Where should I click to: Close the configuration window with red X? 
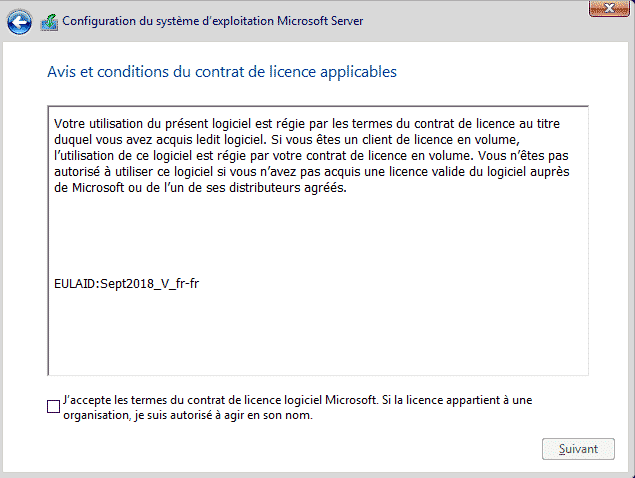click(602, 8)
